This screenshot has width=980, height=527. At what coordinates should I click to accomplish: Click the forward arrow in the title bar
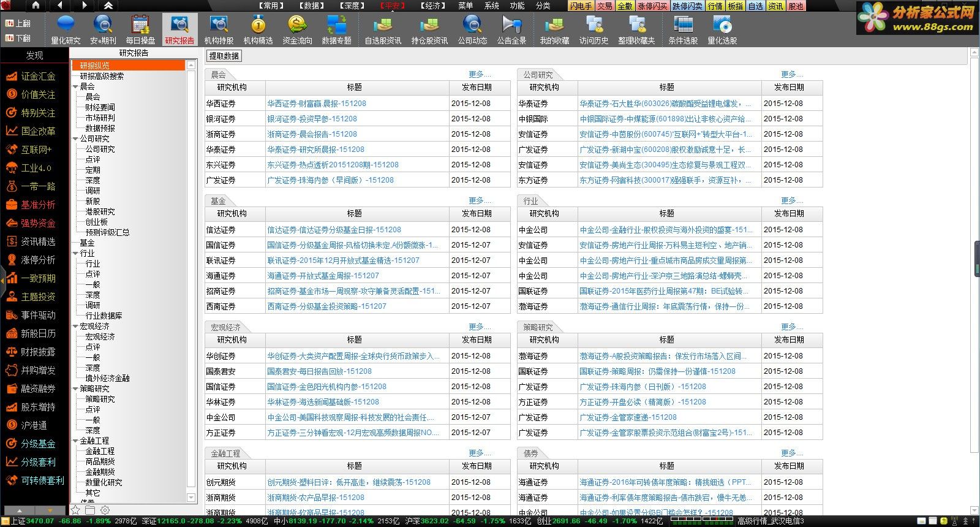coord(84,6)
